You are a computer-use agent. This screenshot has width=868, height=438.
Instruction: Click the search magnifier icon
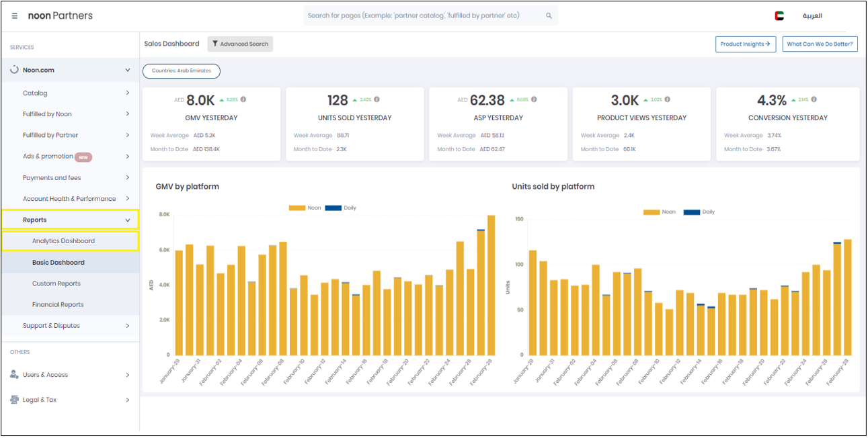tap(549, 15)
